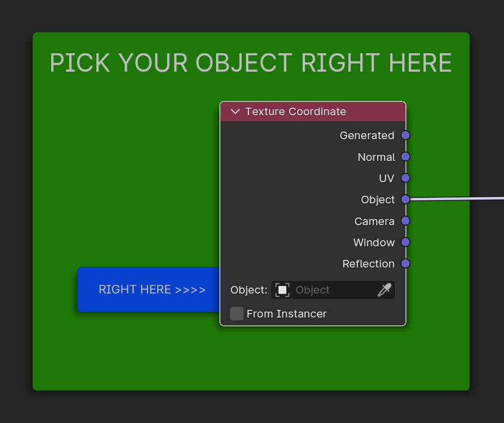
Task: Enable the From Instancer checkbox
Action: (237, 314)
